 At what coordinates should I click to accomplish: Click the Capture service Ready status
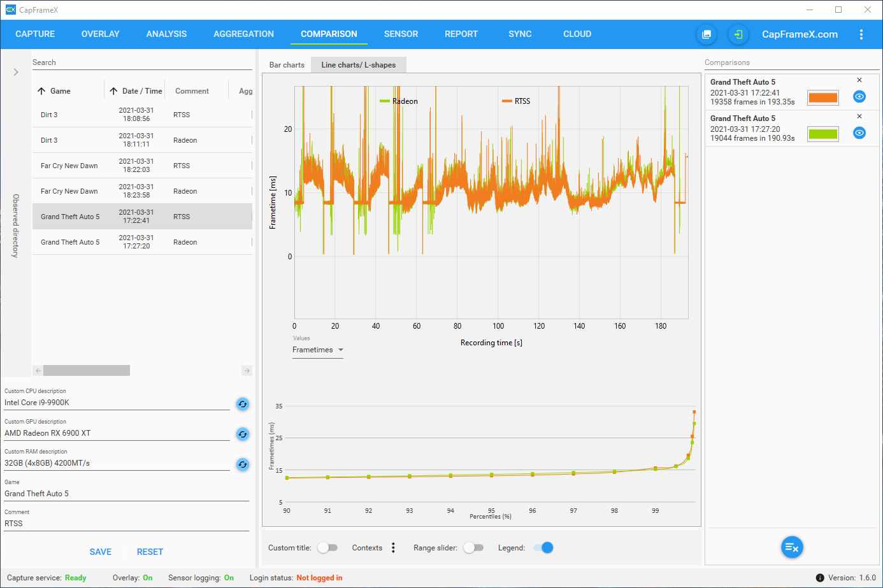point(75,578)
